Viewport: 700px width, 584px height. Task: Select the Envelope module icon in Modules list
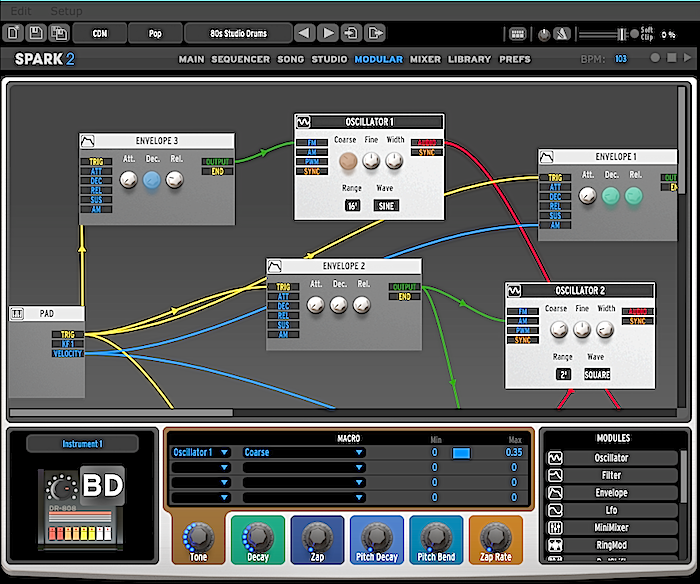click(x=557, y=493)
